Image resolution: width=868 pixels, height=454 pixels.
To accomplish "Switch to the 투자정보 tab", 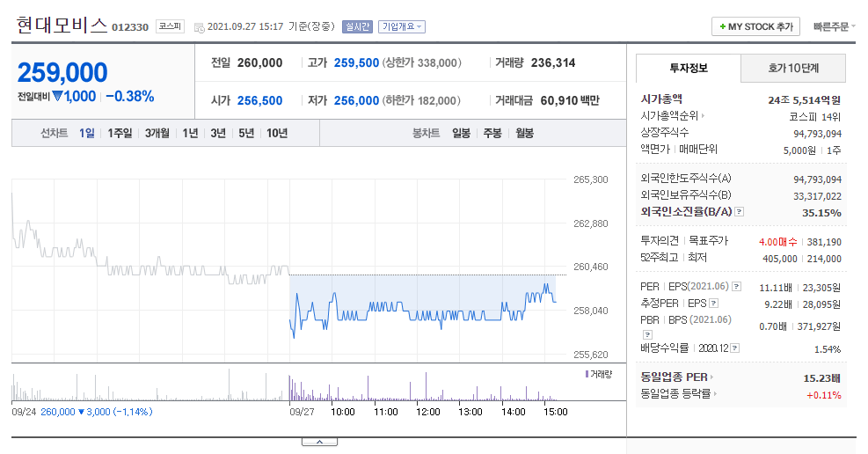I will pos(688,68).
